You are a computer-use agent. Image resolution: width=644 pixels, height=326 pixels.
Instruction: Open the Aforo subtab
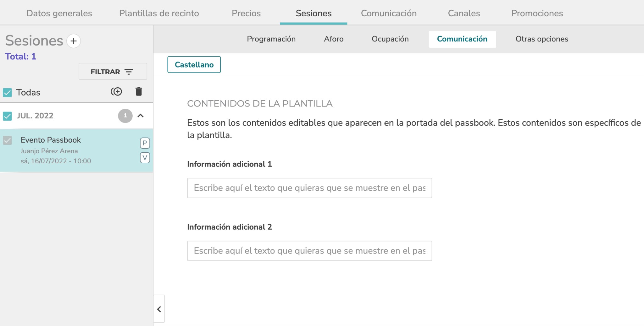(334, 39)
